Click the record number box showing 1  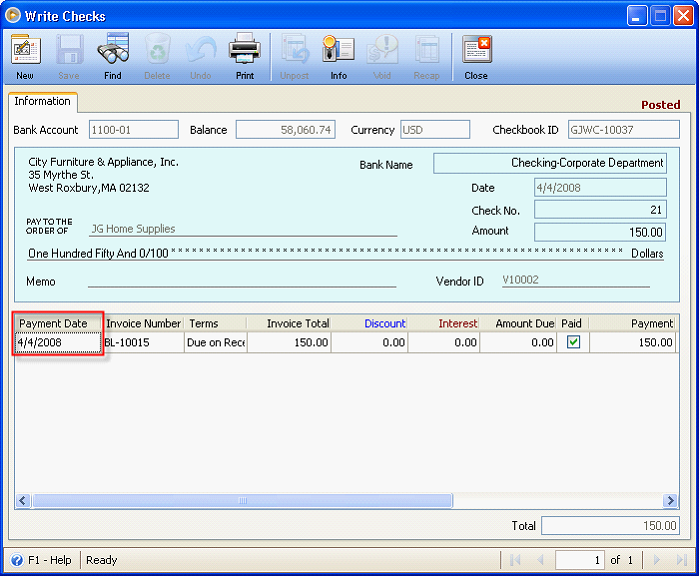click(x=580, y=560)
